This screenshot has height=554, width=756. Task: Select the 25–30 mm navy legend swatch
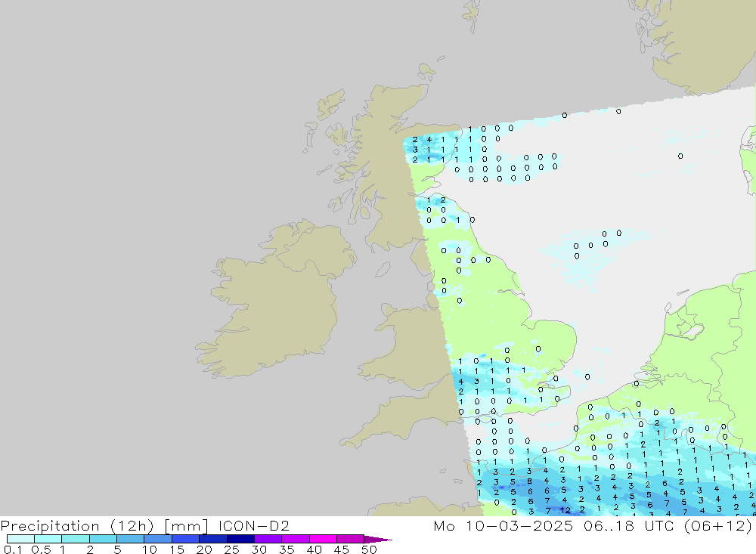[240, 539]
